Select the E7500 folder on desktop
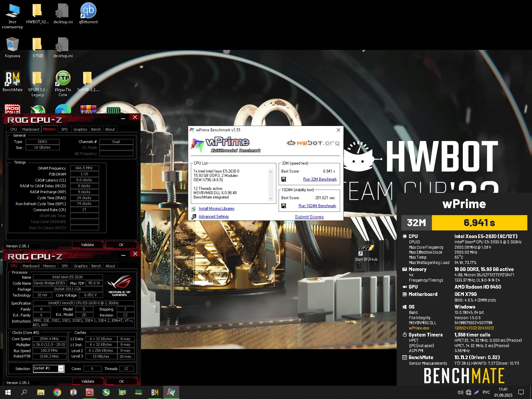 pos(38,47)
